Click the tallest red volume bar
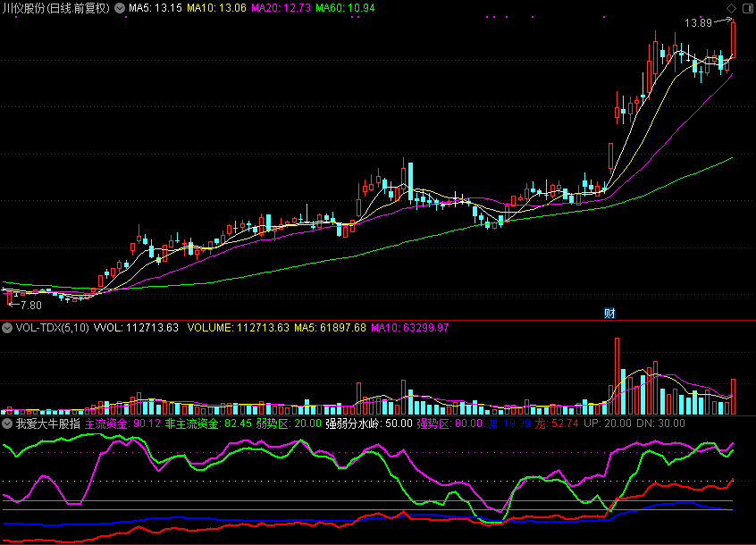756x545 pixels. click(617, 376)
